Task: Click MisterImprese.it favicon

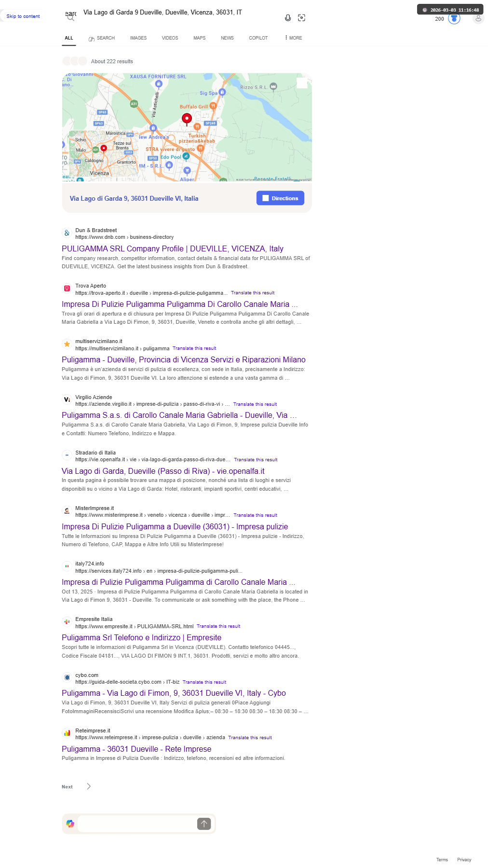Action: 67,510
